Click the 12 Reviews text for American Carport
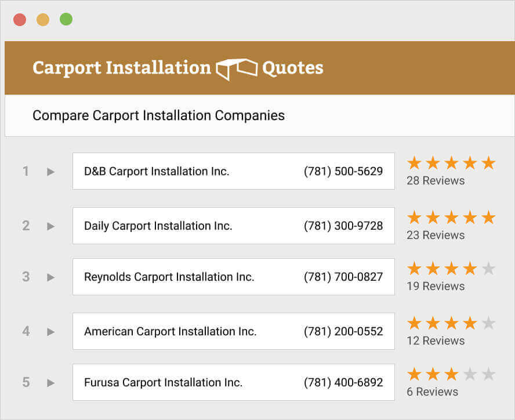 pyautogui.click(x=436, y=341)
